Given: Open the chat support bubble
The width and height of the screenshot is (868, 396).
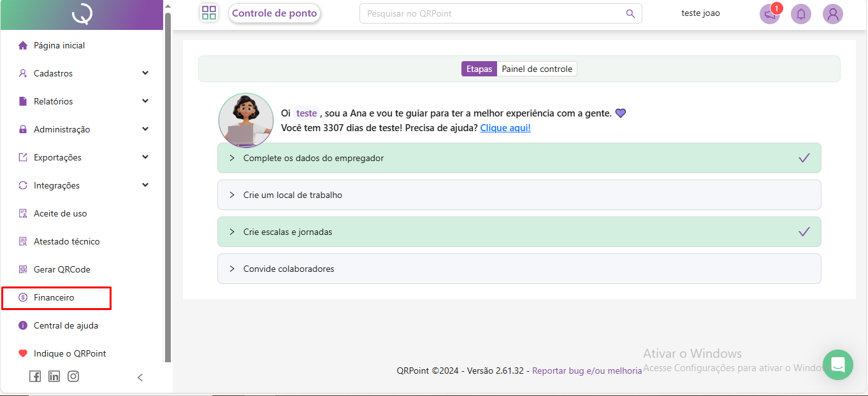Looking at the screenshot, I should 837,365.
